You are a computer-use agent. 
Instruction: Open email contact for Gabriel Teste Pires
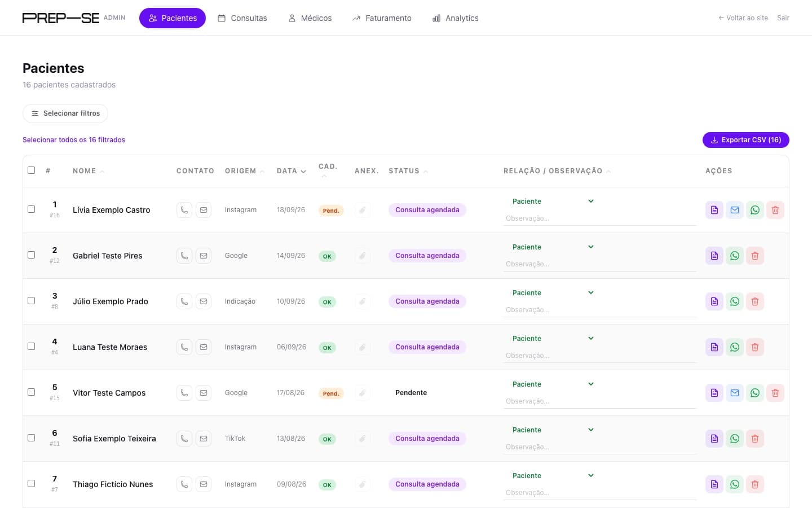pyautogui.click(x=204, y=256)
